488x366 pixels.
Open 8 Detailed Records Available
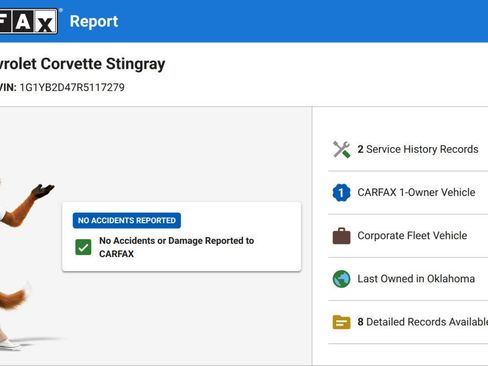(x=408, y=322)
